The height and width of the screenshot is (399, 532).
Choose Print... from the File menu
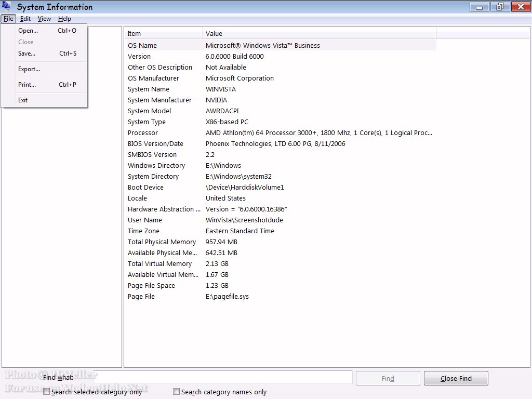[x=47, y=85]
